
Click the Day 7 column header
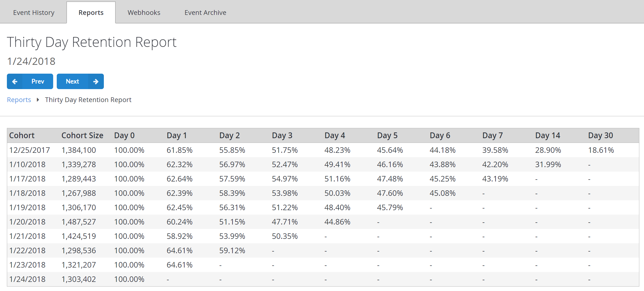(x=493, y=135)
